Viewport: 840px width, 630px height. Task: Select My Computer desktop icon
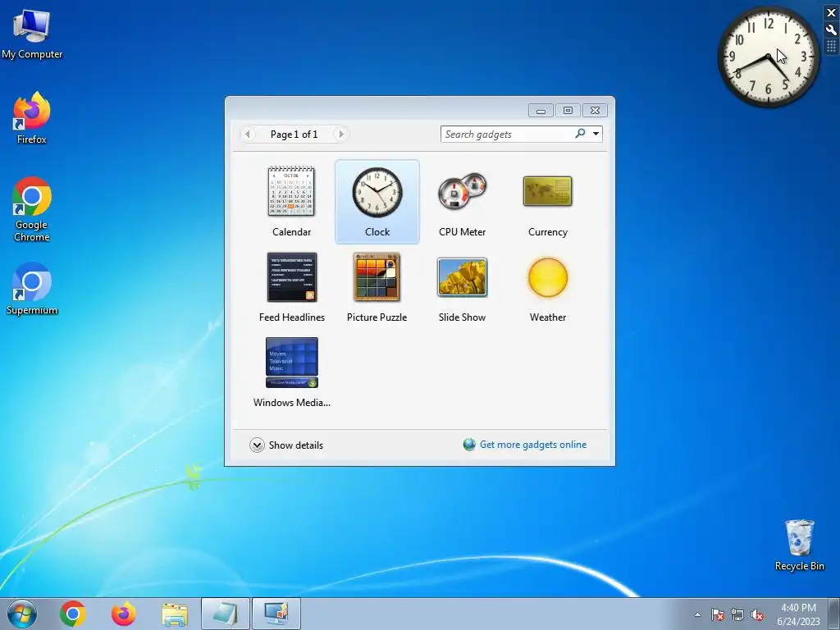pos(32,33)
